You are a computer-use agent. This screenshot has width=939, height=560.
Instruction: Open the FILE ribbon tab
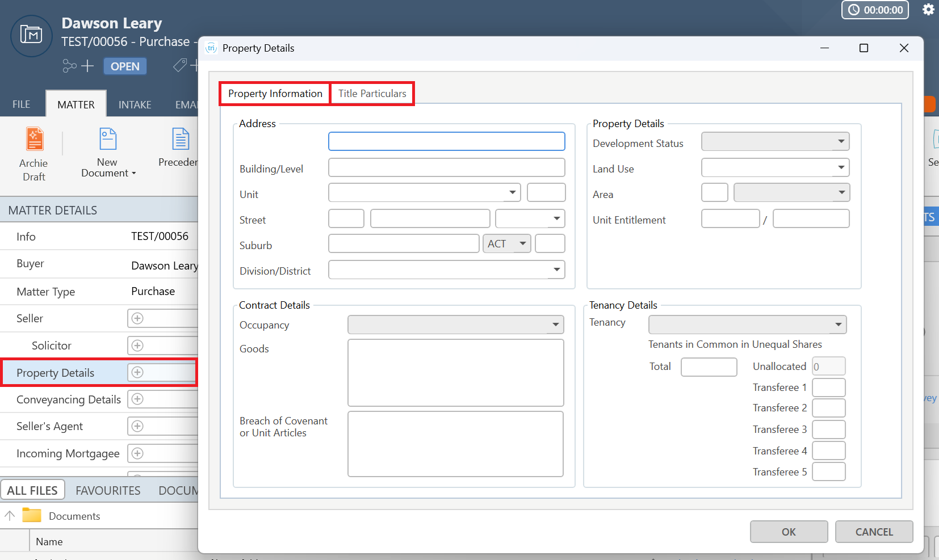pos(22,104)
